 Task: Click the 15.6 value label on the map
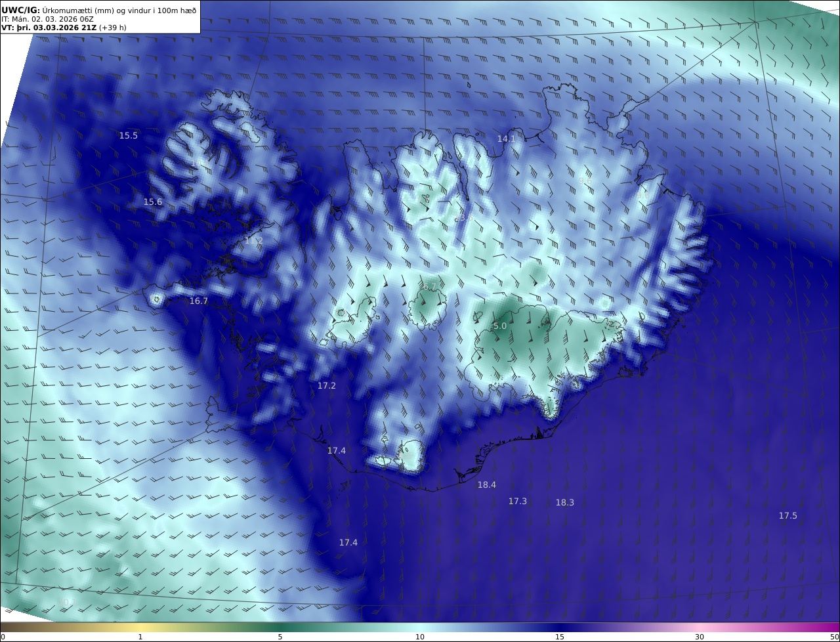coord(153,202)
